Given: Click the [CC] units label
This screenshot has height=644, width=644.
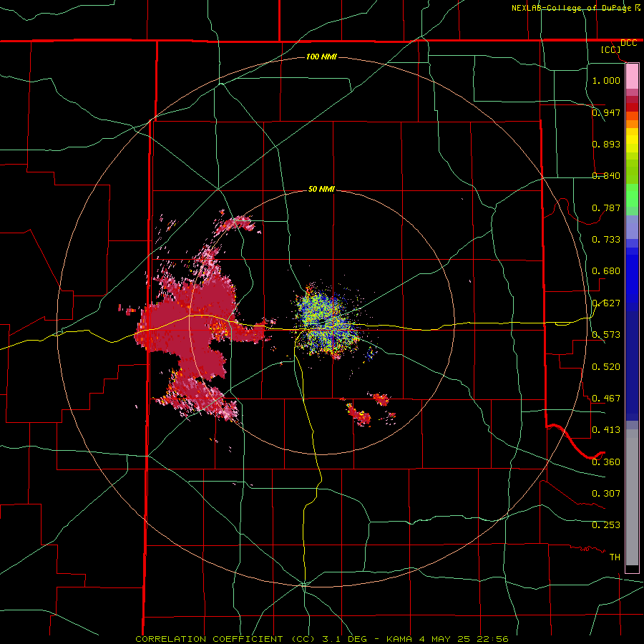Looking at the screenshot, I should coord(610,49).
